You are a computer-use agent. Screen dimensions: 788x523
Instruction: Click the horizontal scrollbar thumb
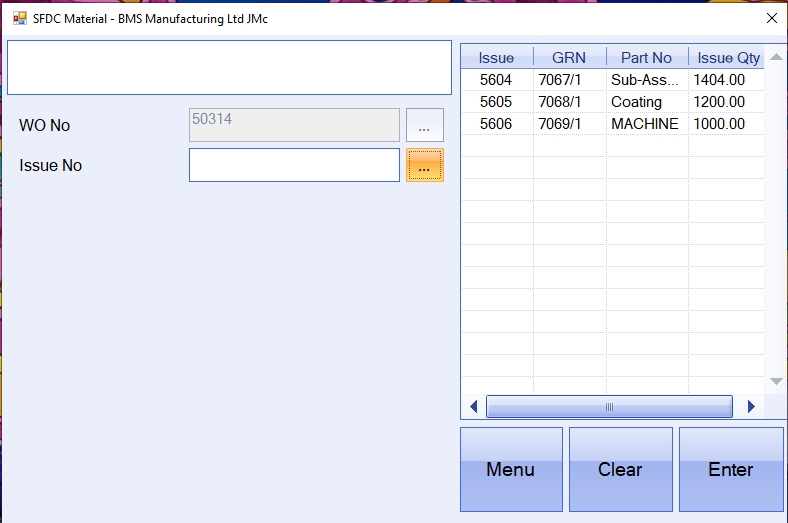609,407
